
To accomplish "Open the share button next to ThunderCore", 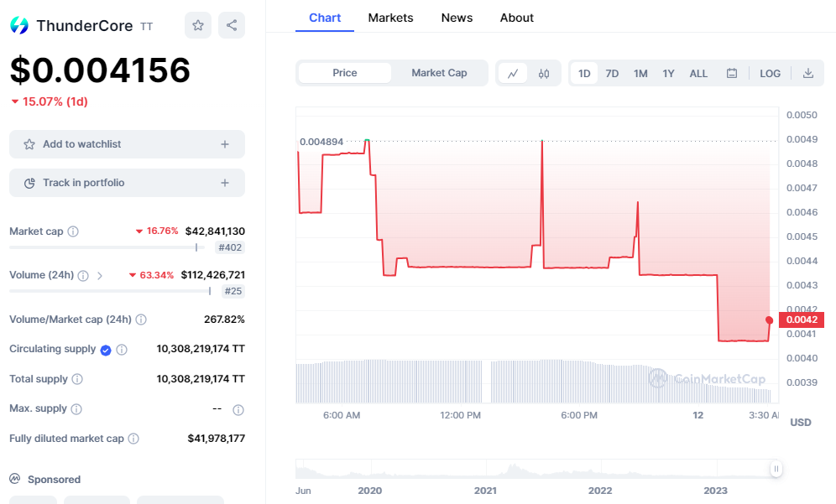I will [x=232, y=25].
